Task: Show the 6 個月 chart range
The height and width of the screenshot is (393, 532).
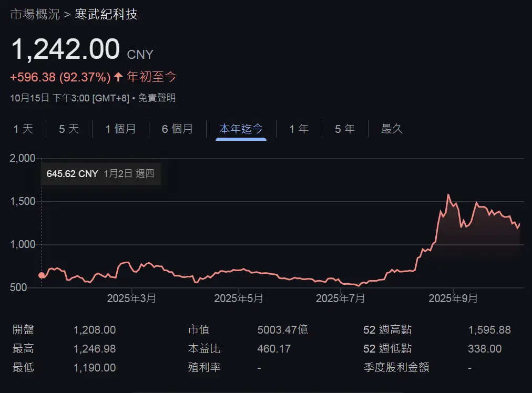Action: point(177,129)
